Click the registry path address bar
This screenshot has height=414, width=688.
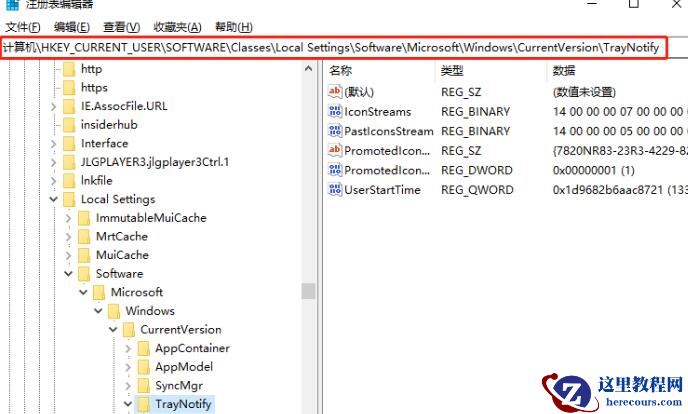tap(333, 47)
